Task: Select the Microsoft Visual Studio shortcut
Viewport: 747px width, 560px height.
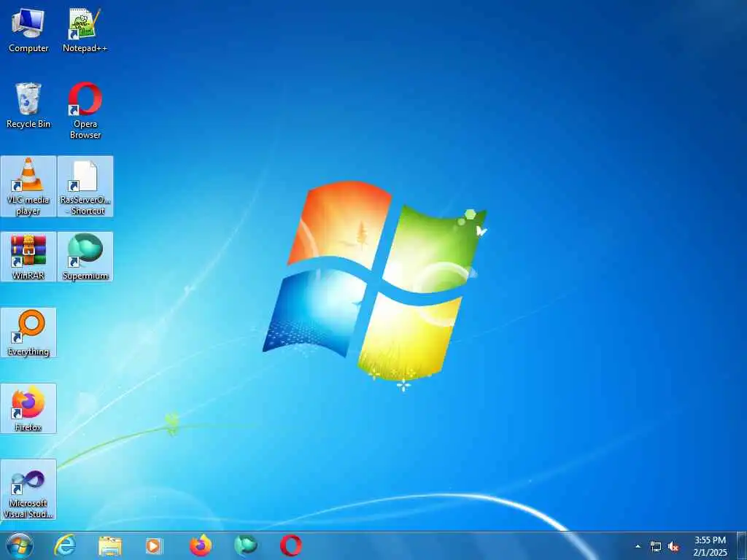Action: tap(28, 489)
